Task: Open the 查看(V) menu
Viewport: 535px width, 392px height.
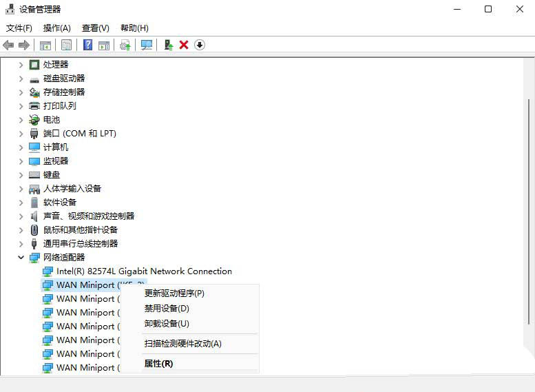Action: click(95, 28)
